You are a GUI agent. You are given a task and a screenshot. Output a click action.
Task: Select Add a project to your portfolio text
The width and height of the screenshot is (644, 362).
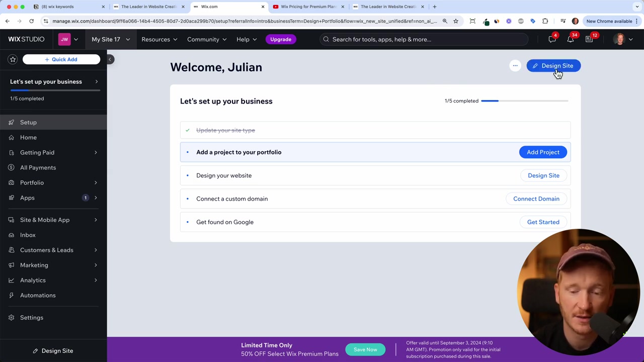tap(238, 152)
